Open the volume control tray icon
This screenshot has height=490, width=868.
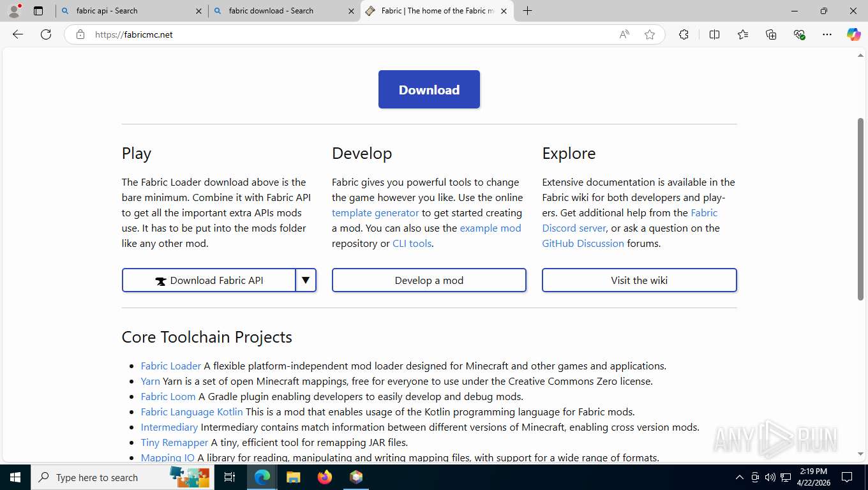[770, 477]
